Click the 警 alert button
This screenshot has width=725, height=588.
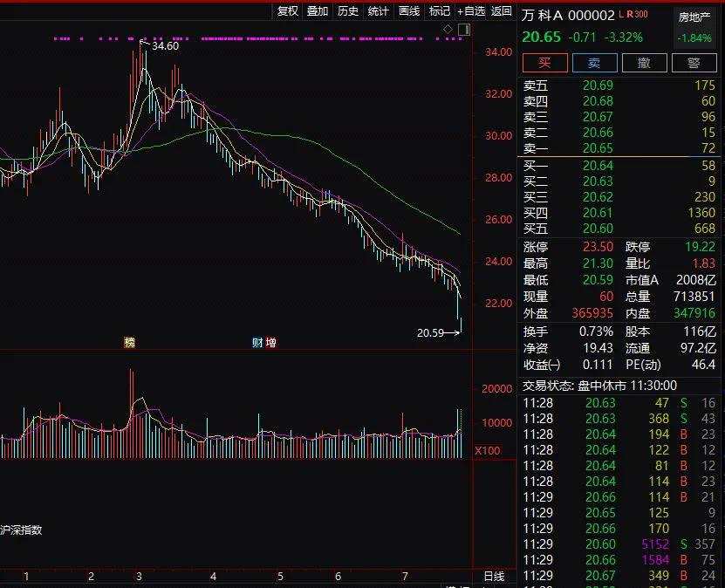[x=694, y=63]
